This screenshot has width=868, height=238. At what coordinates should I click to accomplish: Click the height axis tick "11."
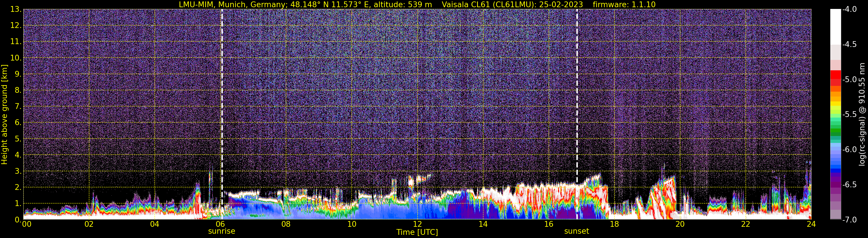coord(16,42)
